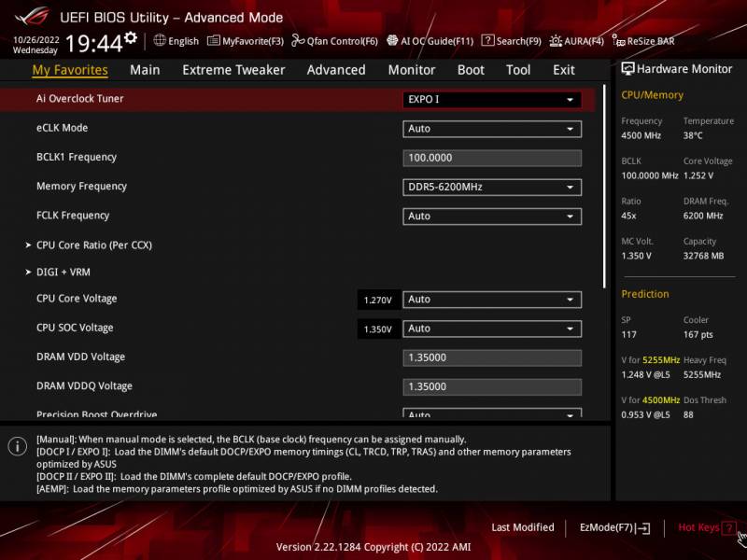Image resolution: width=747 pixels, height=560 pixels.
Task: Open the Tool tab
Action: 518,70
